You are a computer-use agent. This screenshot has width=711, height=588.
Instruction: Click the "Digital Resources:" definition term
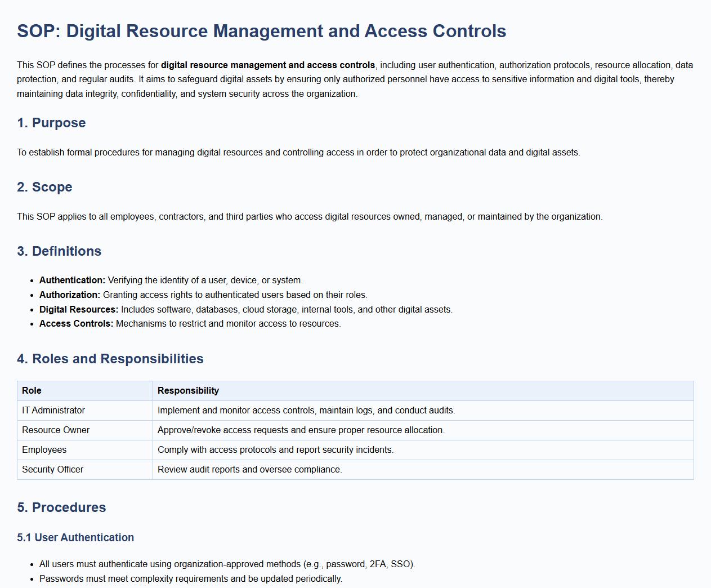point(79,310)
